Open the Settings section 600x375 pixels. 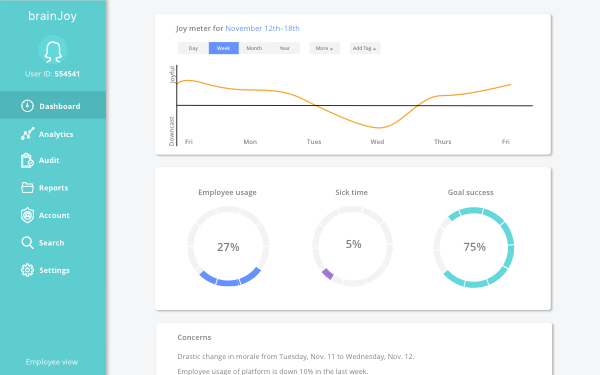[x=53, y=270]
